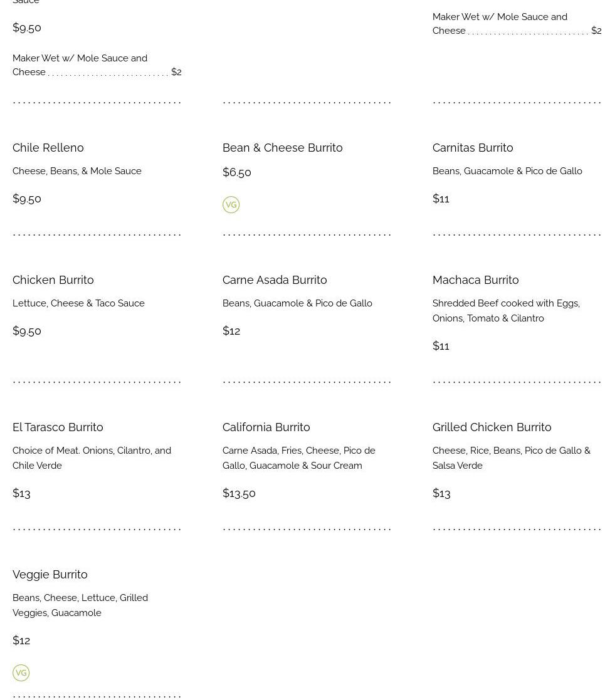Screen dimensions: 605x700
Task: Click the Carnitas Burrito heading
Action: 473,148
